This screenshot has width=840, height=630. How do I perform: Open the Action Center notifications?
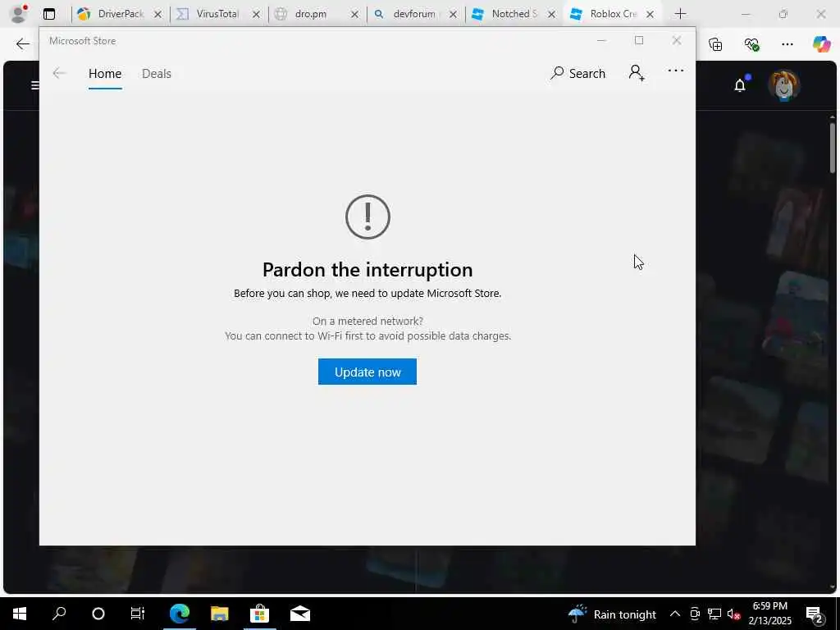click(x=815, y=614)
